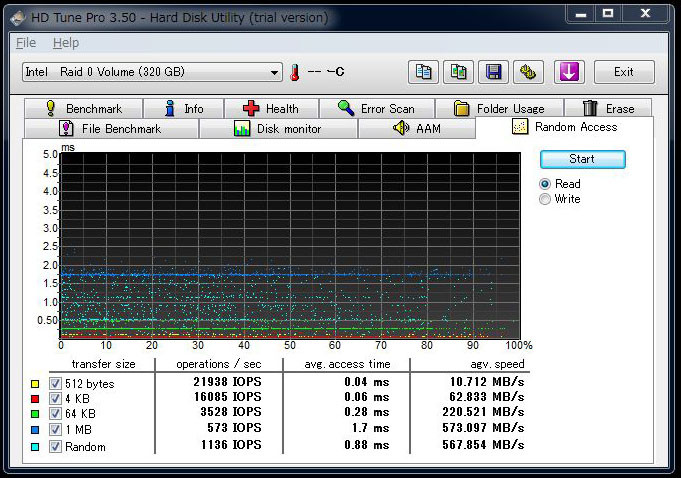Click the copy text to clipboard icon
The width and height of the screenshot is (681, 478).
(x=423, y=72)
